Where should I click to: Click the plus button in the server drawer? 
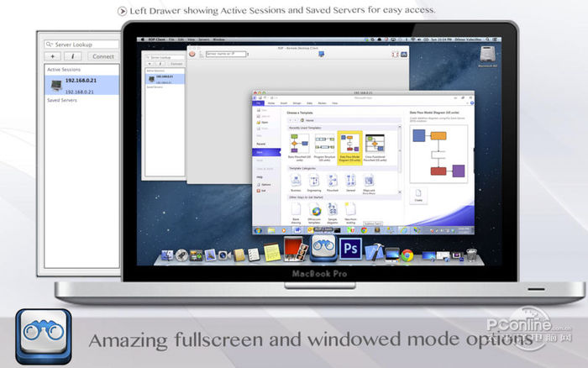pyautogui.click(x=55, y=56)
